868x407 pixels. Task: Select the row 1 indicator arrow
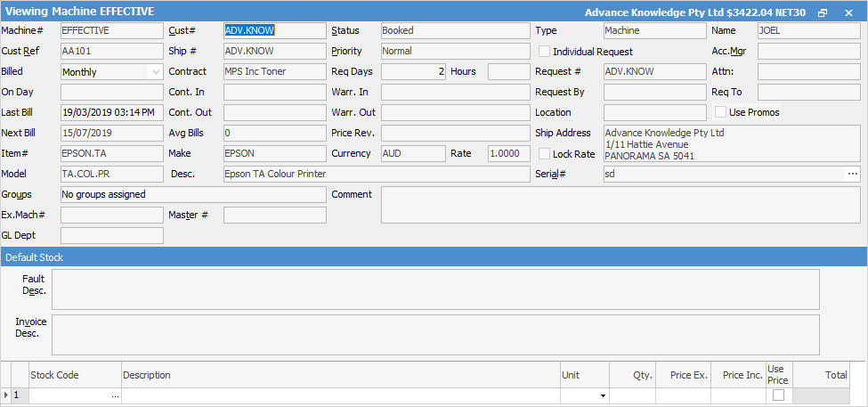7,395
